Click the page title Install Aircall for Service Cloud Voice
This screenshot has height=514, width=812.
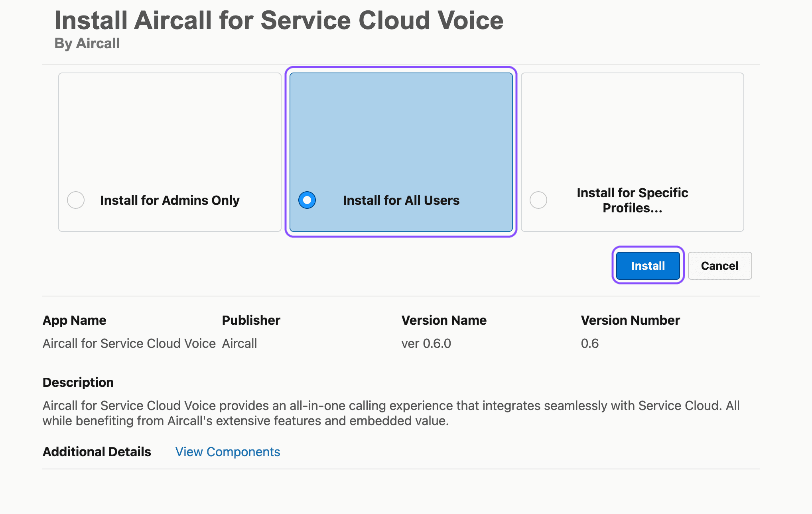pyautogui.click(x=279, y=21)
